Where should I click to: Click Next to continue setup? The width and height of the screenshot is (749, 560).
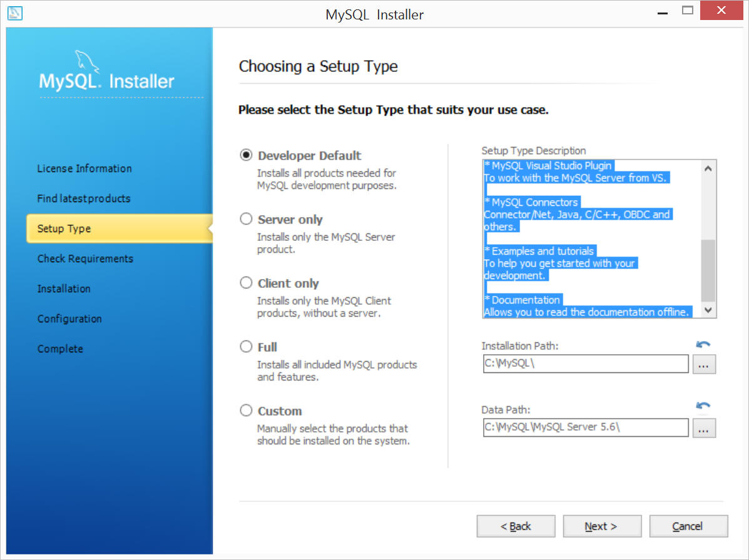pyautogui.click(x=602, y=526)
